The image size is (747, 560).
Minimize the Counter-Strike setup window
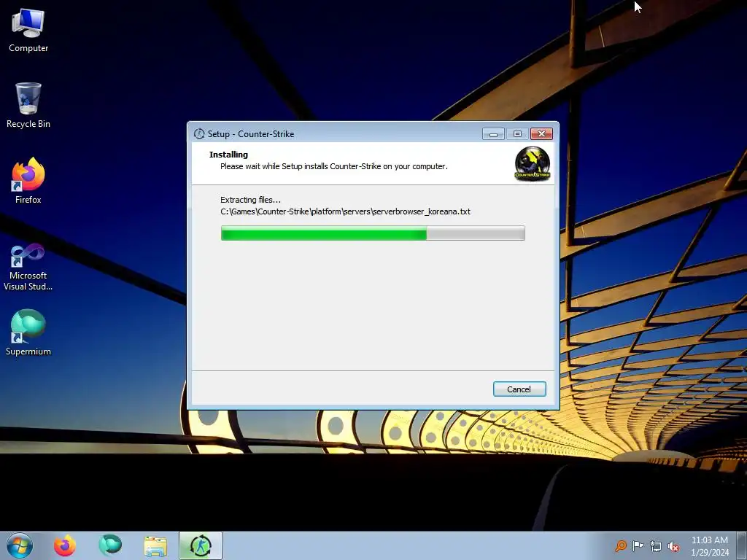pos(493,134)
